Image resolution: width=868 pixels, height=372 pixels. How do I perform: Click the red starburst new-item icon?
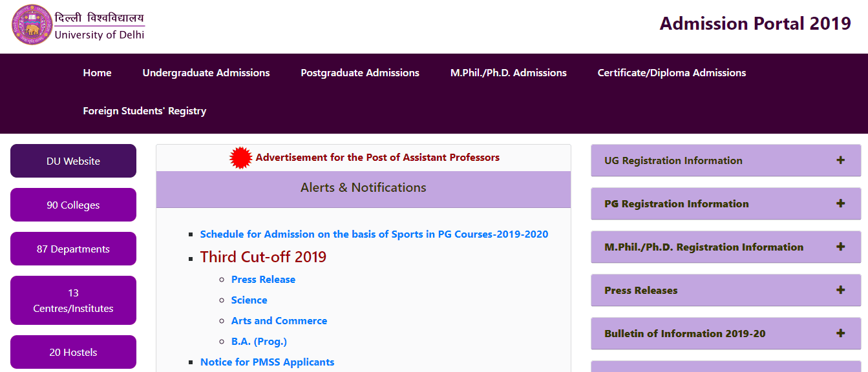tap(241, 158)
